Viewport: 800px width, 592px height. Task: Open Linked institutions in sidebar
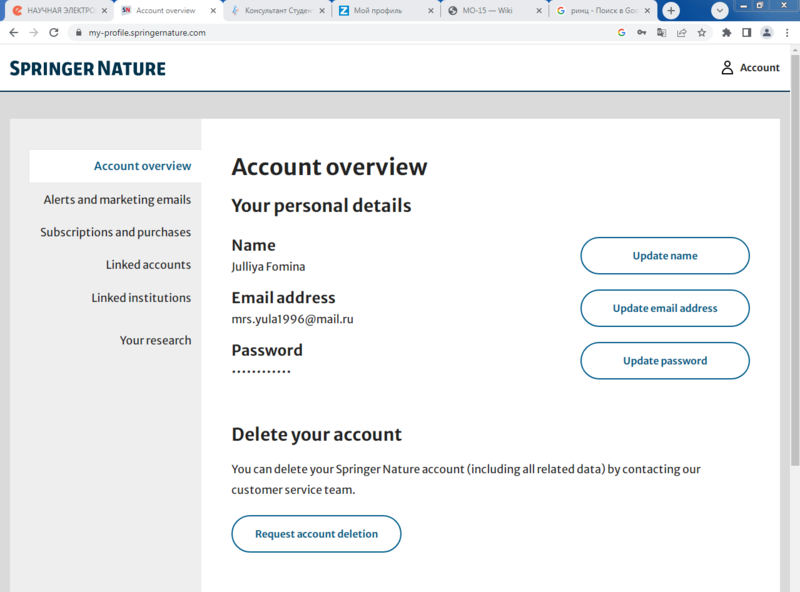tap(141, 298)
